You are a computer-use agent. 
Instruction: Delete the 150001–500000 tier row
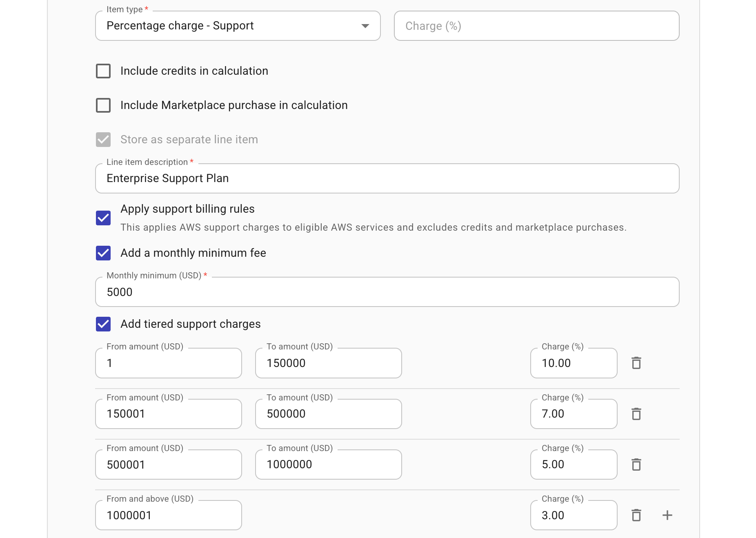(x=636, y=414)
